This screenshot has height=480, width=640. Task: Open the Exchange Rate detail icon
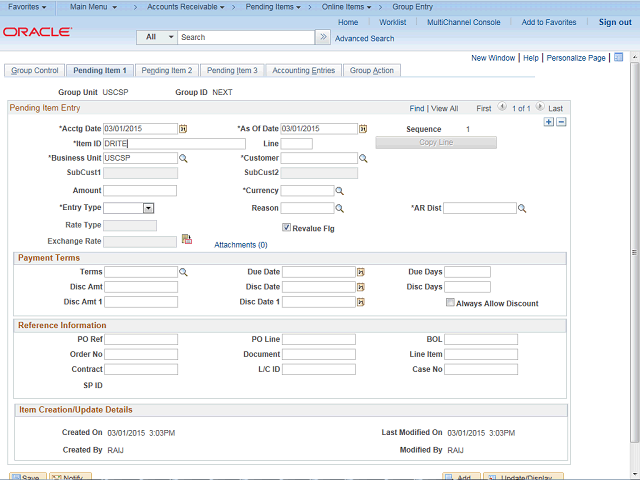point(186,240)
